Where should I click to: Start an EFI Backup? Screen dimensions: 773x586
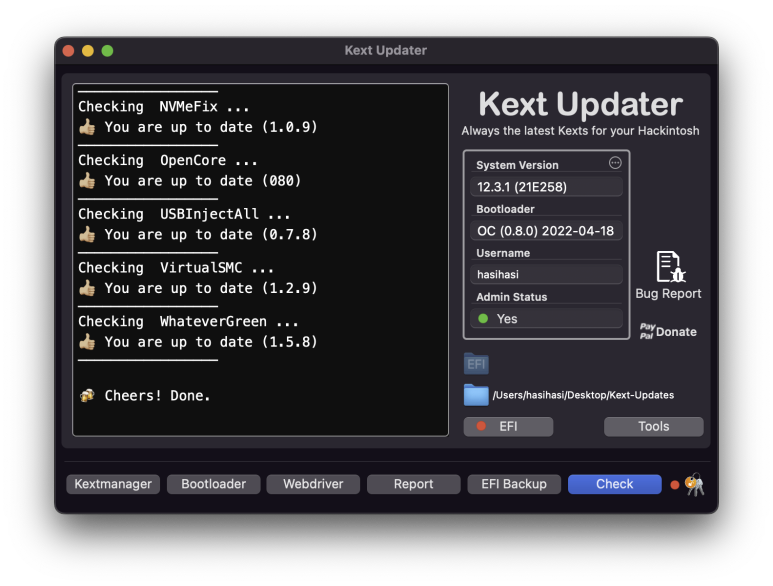[x=514, y=484]
